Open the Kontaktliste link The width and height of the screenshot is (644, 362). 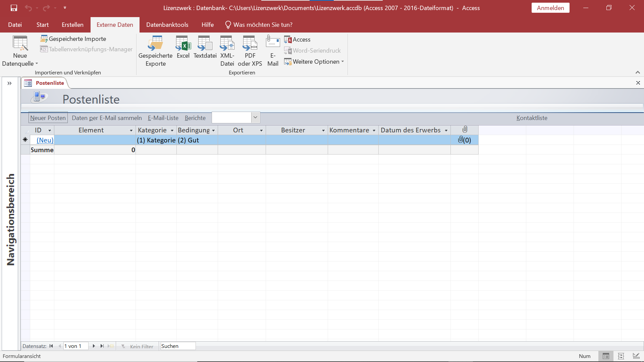pos(532,118)
